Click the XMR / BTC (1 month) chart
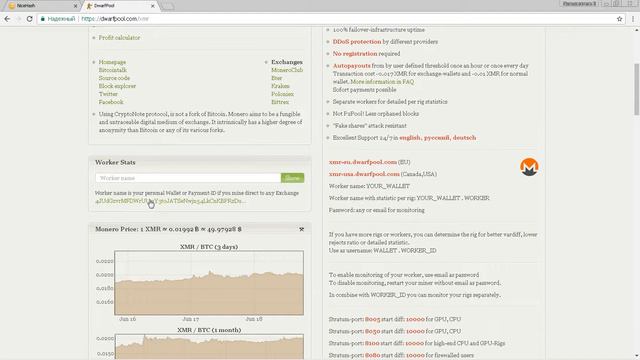 (x=209, y=347)
